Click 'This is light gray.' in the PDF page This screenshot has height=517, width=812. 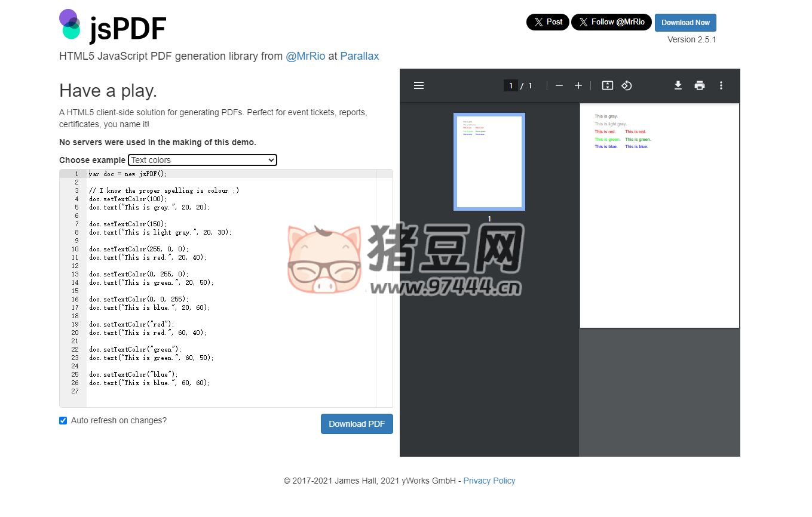point(611,124)
